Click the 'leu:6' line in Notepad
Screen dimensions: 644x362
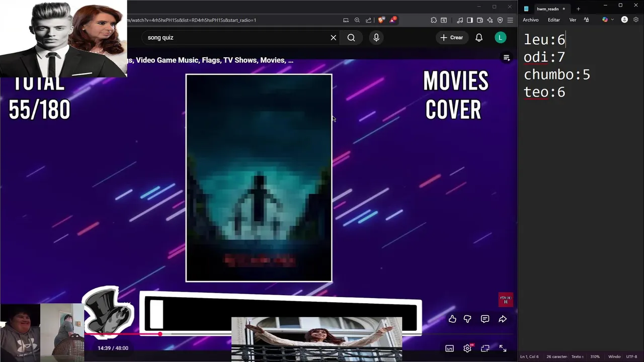pyautogui.click(x=544, y=39)
